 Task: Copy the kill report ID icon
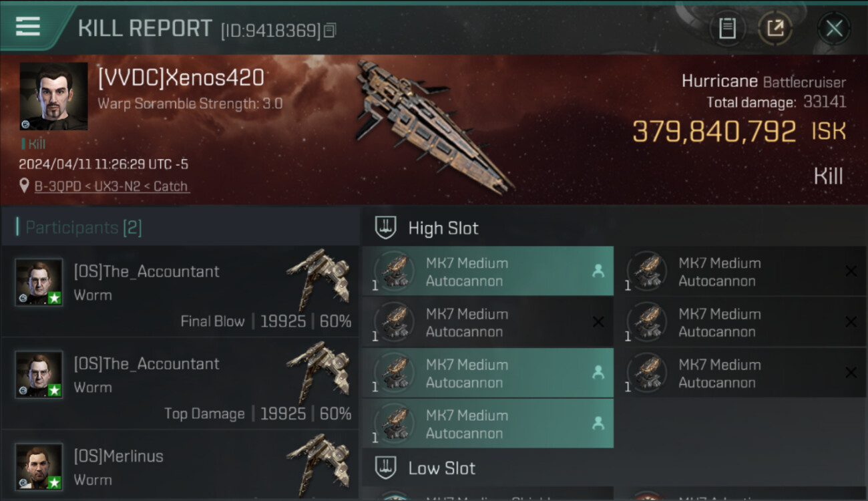tap(329, 31)
